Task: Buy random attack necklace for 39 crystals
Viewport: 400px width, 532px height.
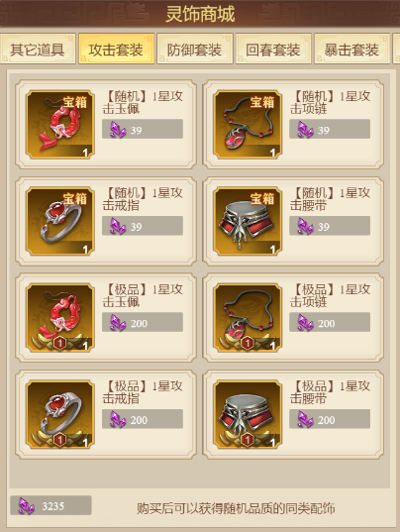Action: point(330,129)
